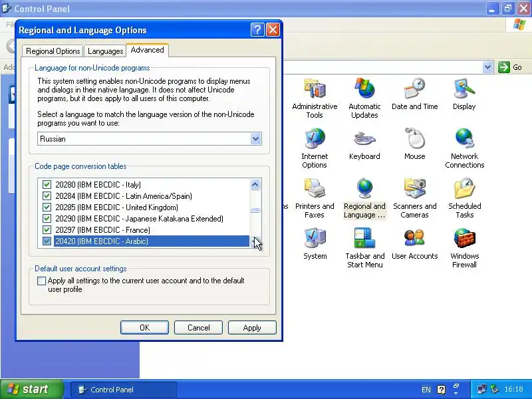
Task: Click the EN language bar indicator
Action: 426,390
